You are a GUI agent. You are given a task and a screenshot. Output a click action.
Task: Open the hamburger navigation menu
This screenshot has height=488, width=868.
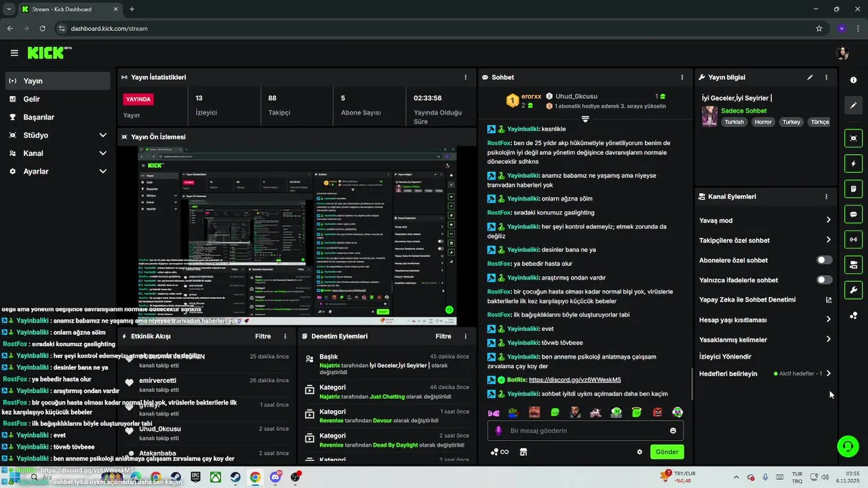pos(14,53)
